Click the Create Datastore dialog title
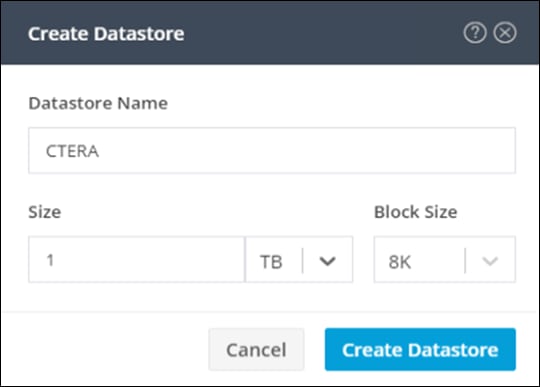 coord(106,34)
